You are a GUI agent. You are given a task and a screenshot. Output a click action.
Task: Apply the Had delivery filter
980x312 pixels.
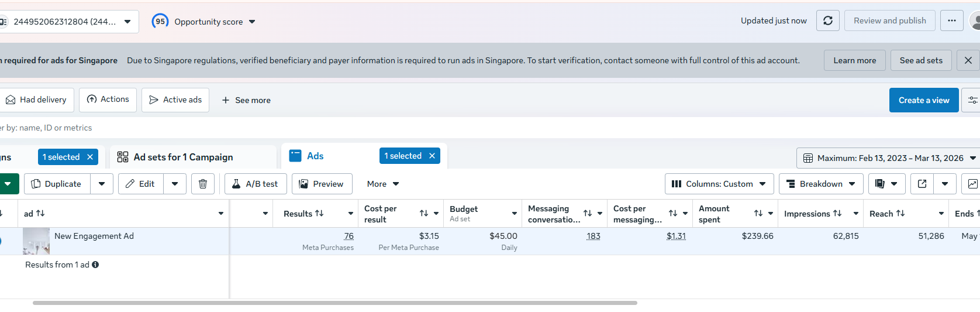(36, 100)
